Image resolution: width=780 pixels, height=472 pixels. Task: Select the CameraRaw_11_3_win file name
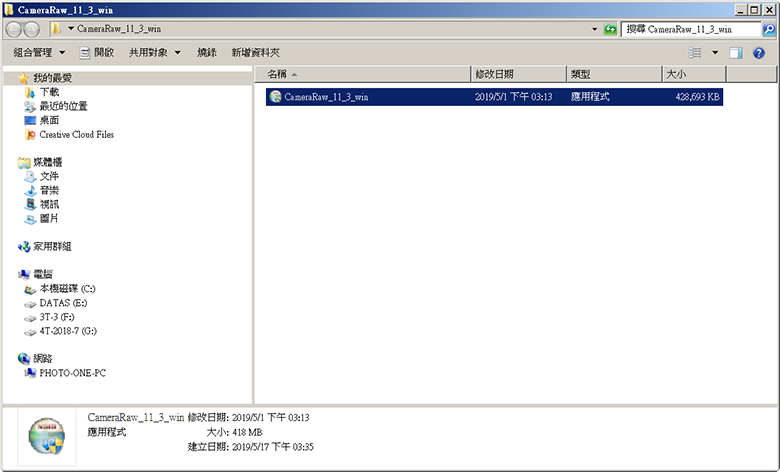[x=326, y=97]
